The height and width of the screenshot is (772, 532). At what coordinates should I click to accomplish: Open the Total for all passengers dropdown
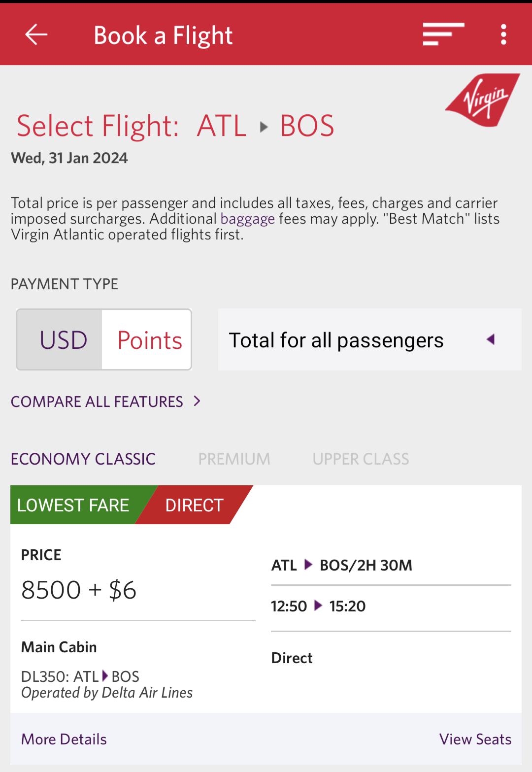pyautogui.click(x=336, y=340)
